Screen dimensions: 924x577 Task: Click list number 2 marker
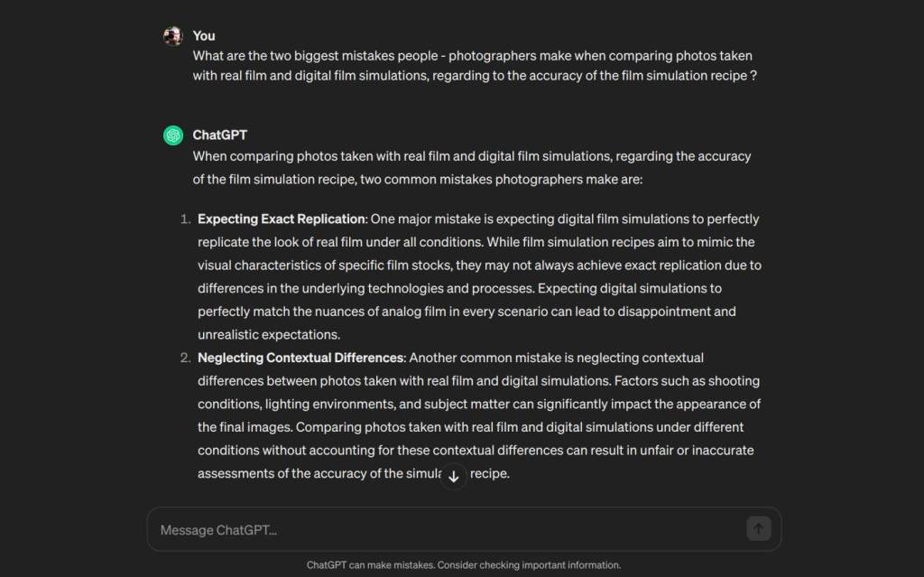(x=186, y=358)
